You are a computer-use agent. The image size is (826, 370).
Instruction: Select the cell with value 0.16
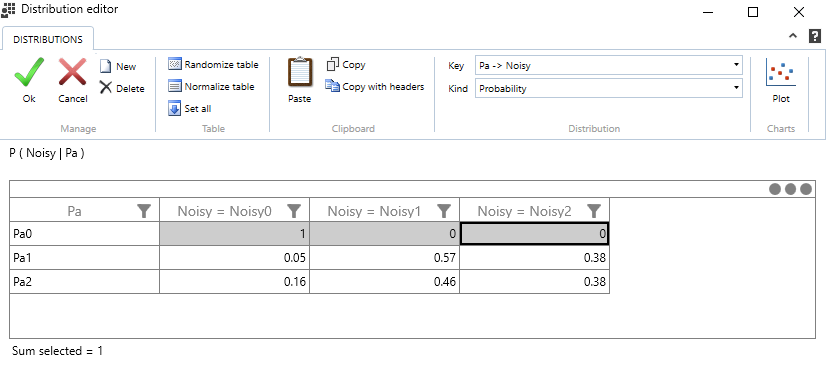click(x=234, y=282)
